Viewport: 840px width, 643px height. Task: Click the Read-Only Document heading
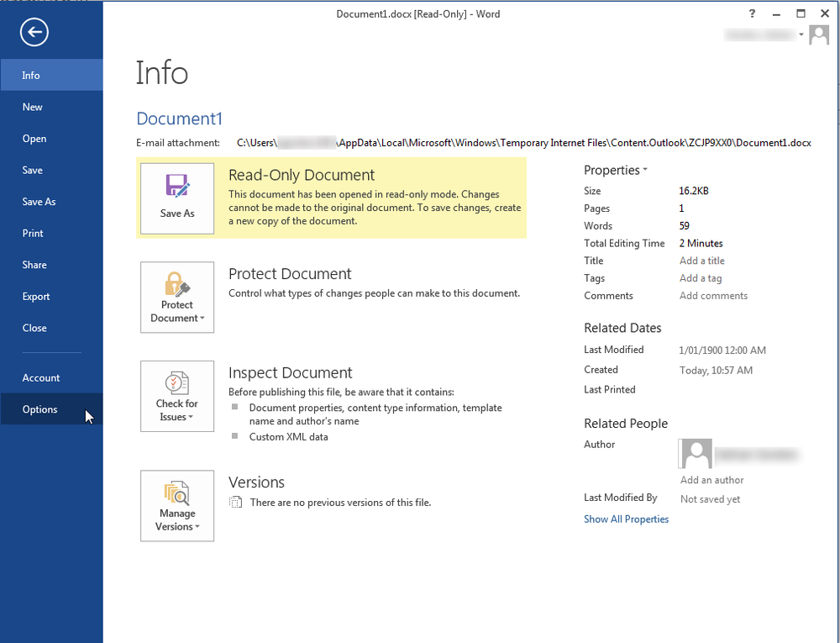(302, 175)
